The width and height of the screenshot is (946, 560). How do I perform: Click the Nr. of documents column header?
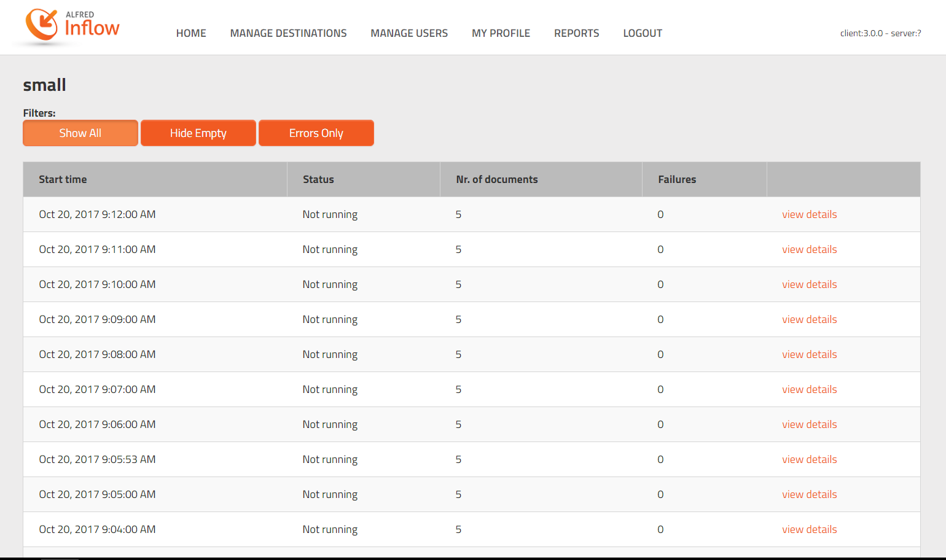tap(496, 179)
